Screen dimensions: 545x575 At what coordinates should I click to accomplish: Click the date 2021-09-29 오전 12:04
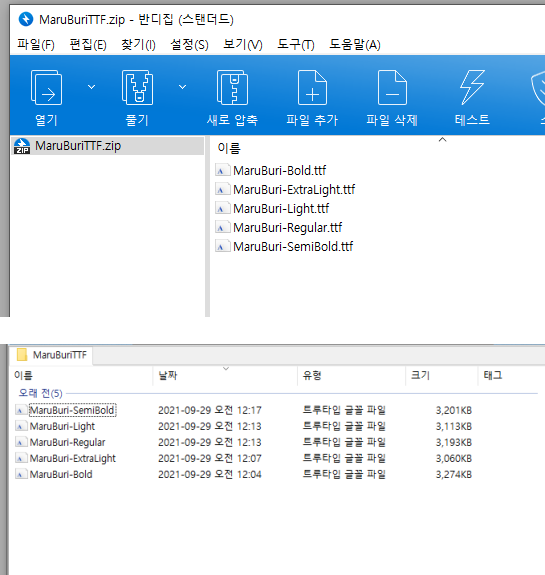[210, 475]
